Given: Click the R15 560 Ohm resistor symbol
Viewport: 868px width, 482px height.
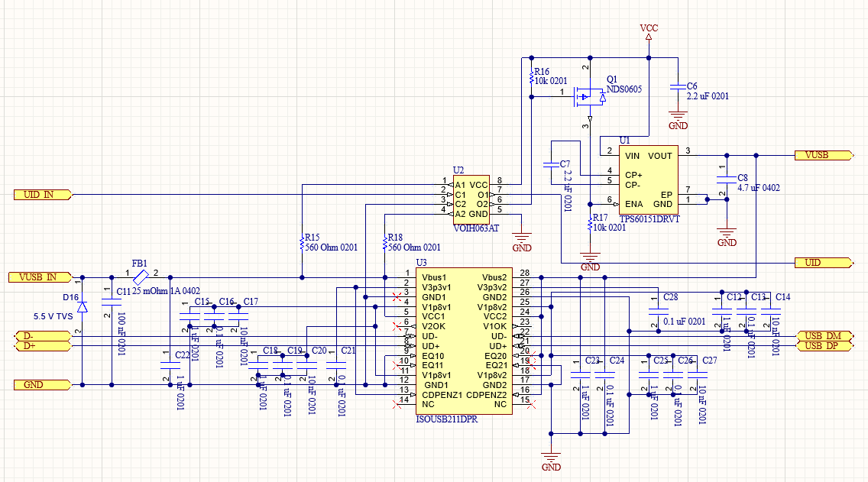Looking at the screenshot, I should tap(303, 243).
